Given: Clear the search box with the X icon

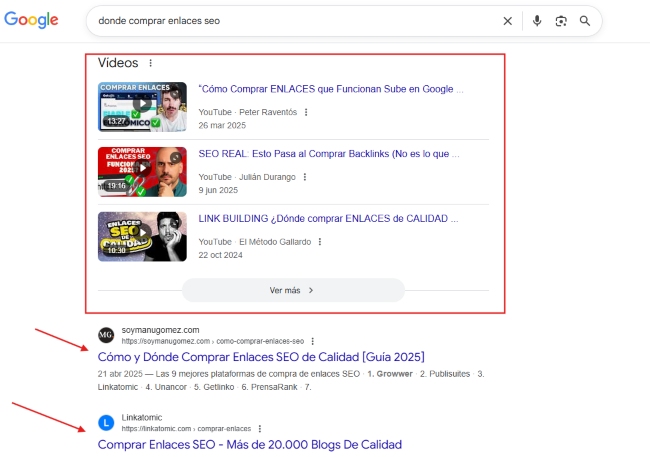Looking at the screenshot, I should 507,21.
